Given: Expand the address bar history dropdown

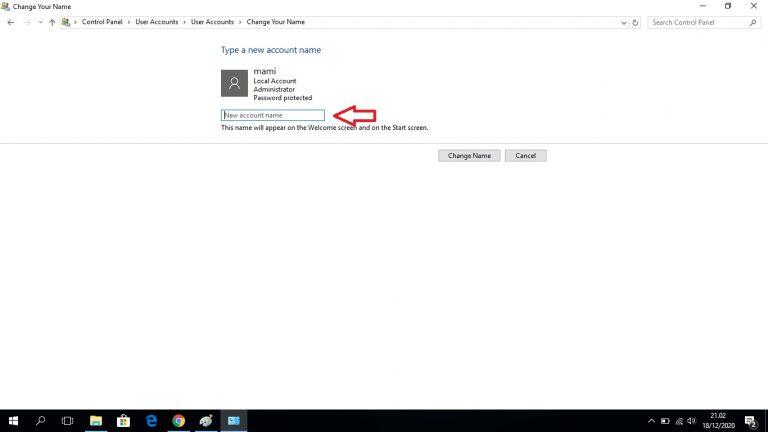Looking at the screenshot, I should pyautogui.click(x=624, y=23).
